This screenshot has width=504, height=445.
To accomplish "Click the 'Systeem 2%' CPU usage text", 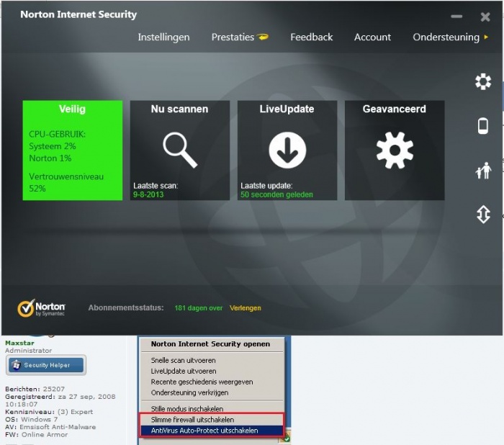I will pyautogui.click(x=53, y=146).
